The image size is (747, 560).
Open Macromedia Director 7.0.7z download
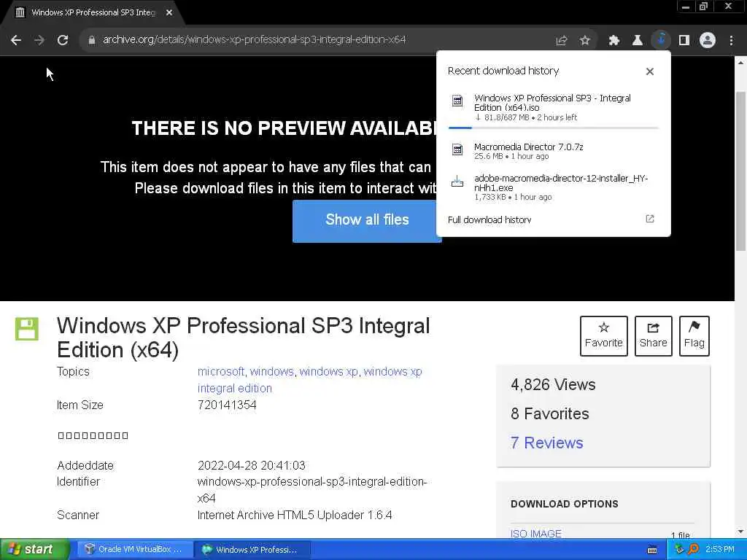pos(553,151)
